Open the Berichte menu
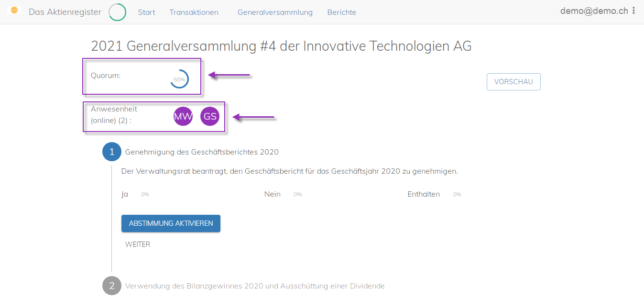The height and width of the screenshot is (299, 644). coord(342,12)
